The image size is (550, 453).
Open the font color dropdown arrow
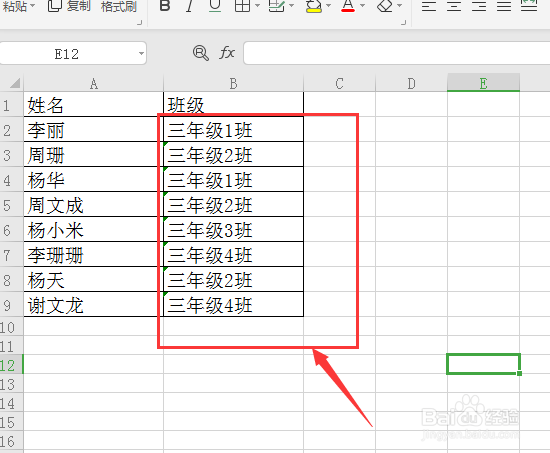click(x=363, y=6)
